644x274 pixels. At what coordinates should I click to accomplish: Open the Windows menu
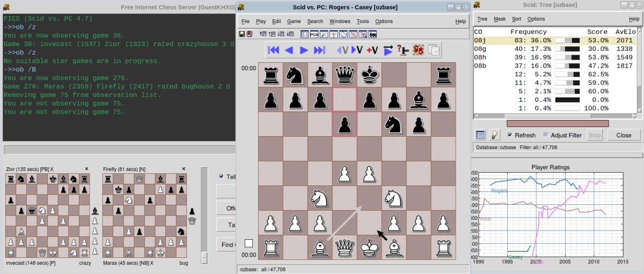point(340,21)
